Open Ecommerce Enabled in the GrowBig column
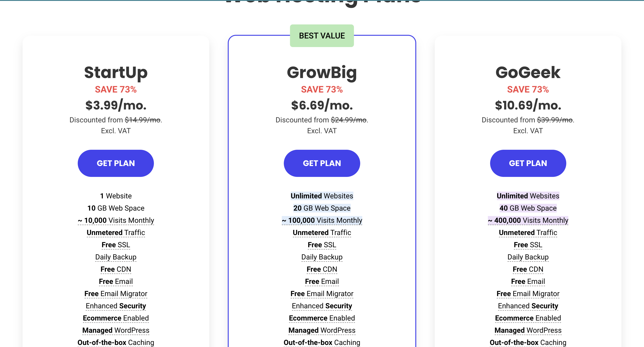Viewport: 644px width, 347px height. [322, 318]
